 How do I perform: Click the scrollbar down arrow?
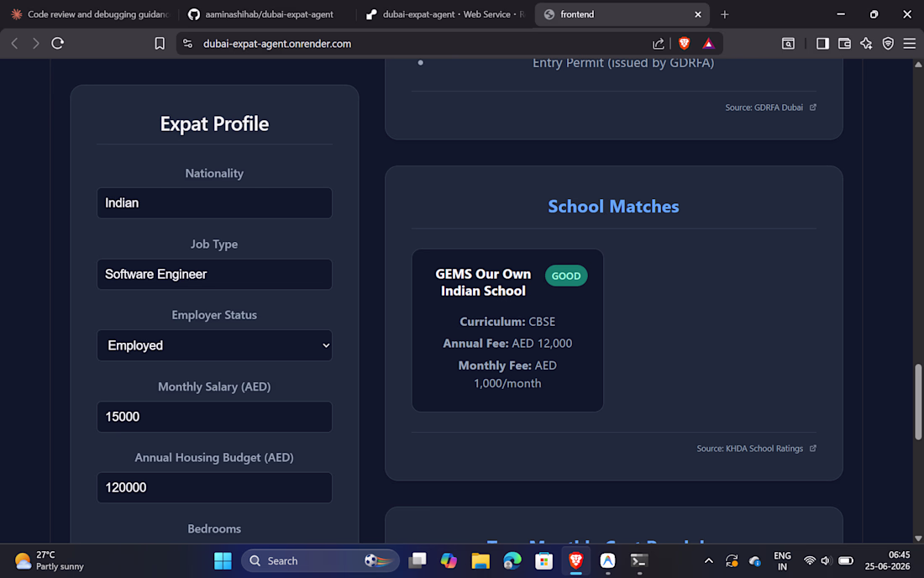click(x=918, y=538)
